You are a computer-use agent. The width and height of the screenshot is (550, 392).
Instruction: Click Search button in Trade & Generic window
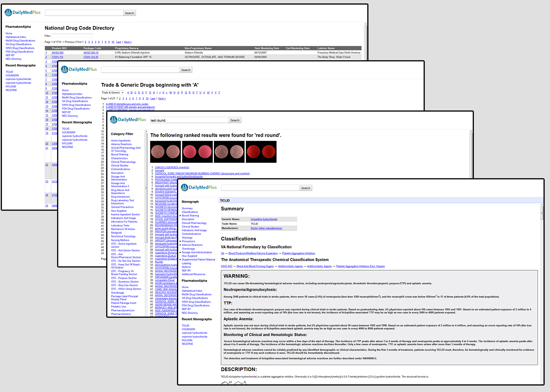pyautogui.click(x=186, y=70)
